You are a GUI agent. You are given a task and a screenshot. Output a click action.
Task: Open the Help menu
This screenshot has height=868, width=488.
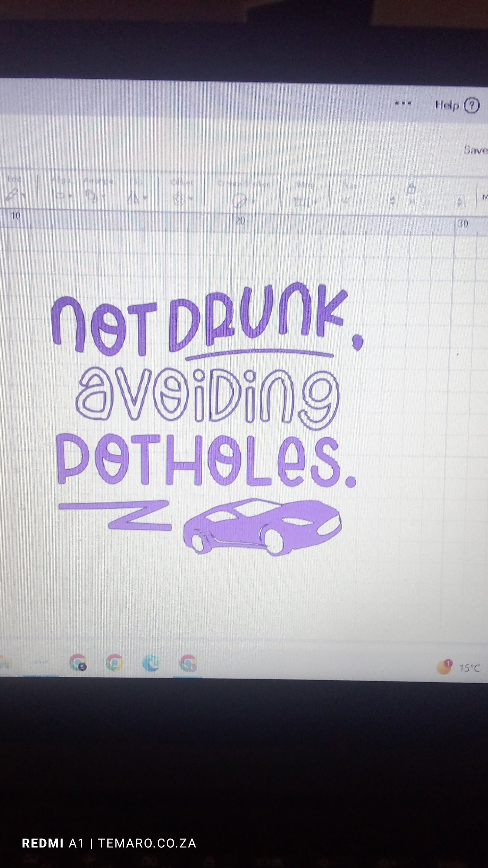(457, 105)
